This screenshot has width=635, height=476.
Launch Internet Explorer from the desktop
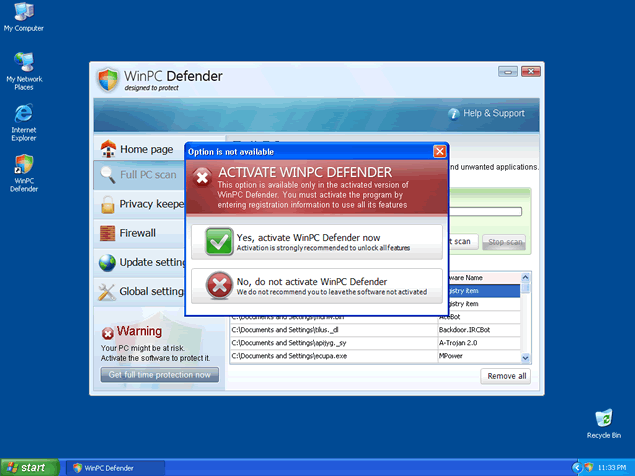click(23, 113)
